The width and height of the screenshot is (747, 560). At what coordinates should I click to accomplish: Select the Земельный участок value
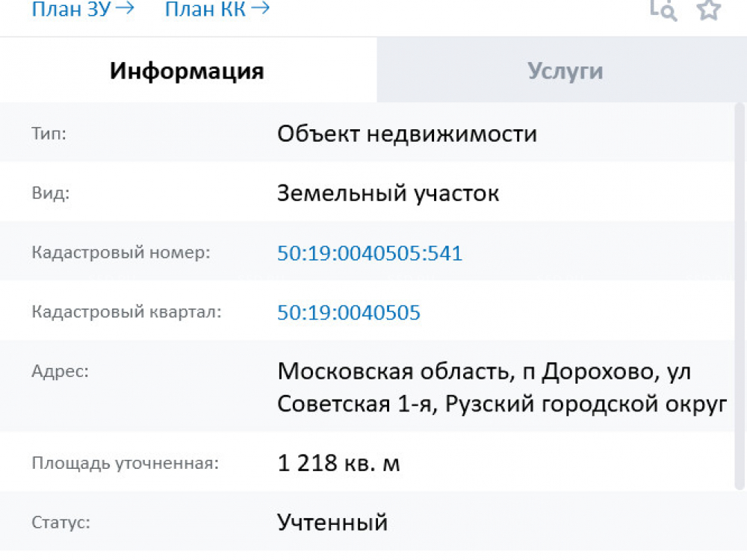pos(388,193)
